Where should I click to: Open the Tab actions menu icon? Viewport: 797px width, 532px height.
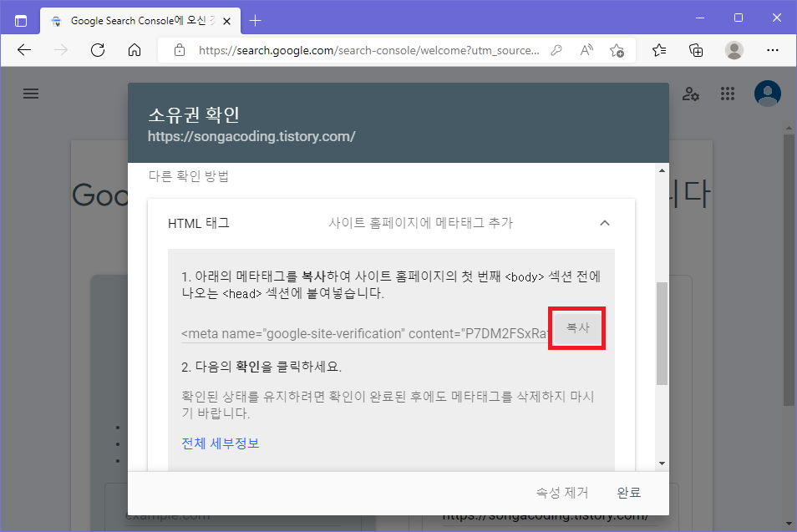pos(21,21)
